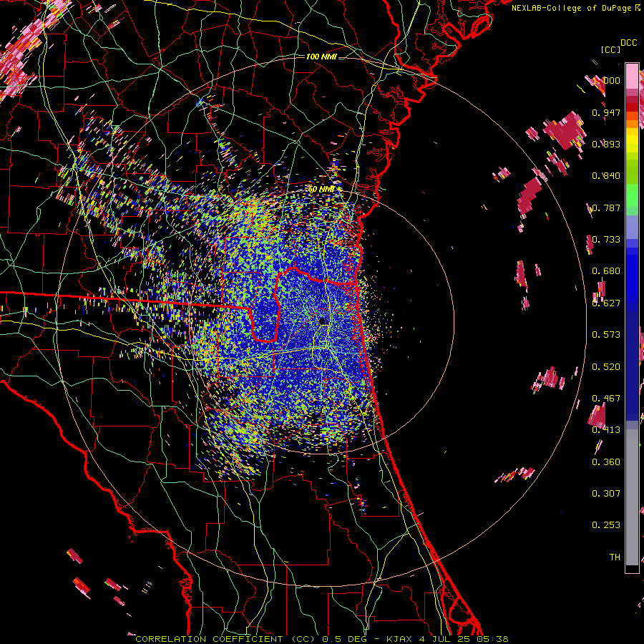
Task: Click the 0.733 color scale value
Action: click(606, 240)
